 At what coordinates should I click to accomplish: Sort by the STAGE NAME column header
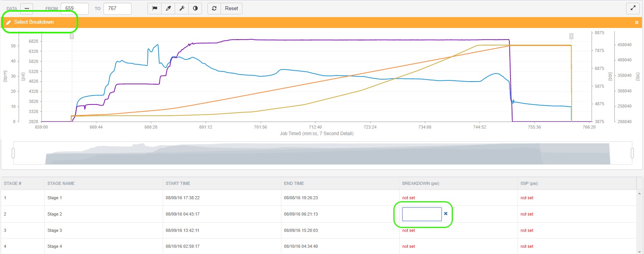click(x=61, y=183)
